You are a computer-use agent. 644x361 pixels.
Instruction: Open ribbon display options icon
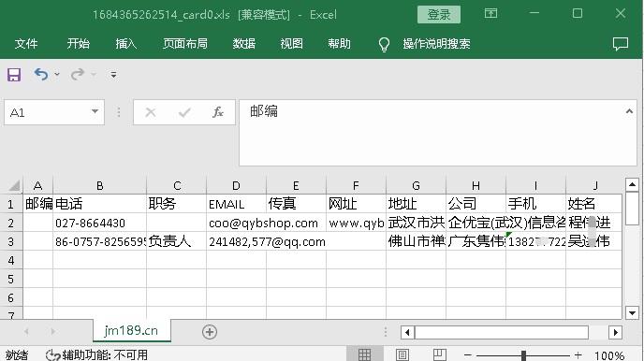coord(490,13)
